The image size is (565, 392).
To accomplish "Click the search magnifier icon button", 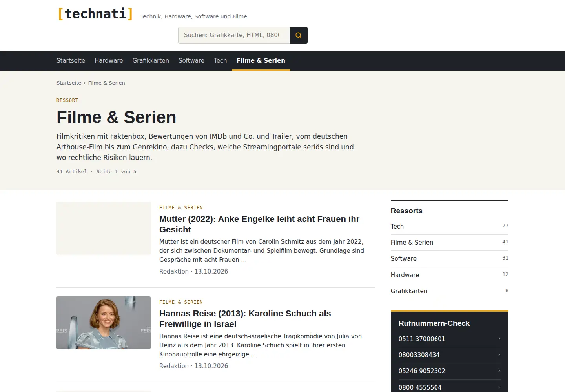I will 298,35.
